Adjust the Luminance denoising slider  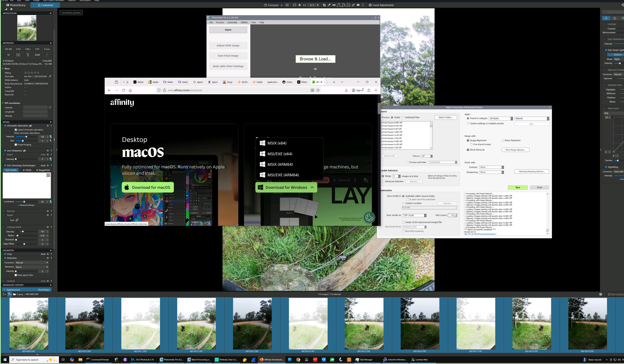click(24, 202)
